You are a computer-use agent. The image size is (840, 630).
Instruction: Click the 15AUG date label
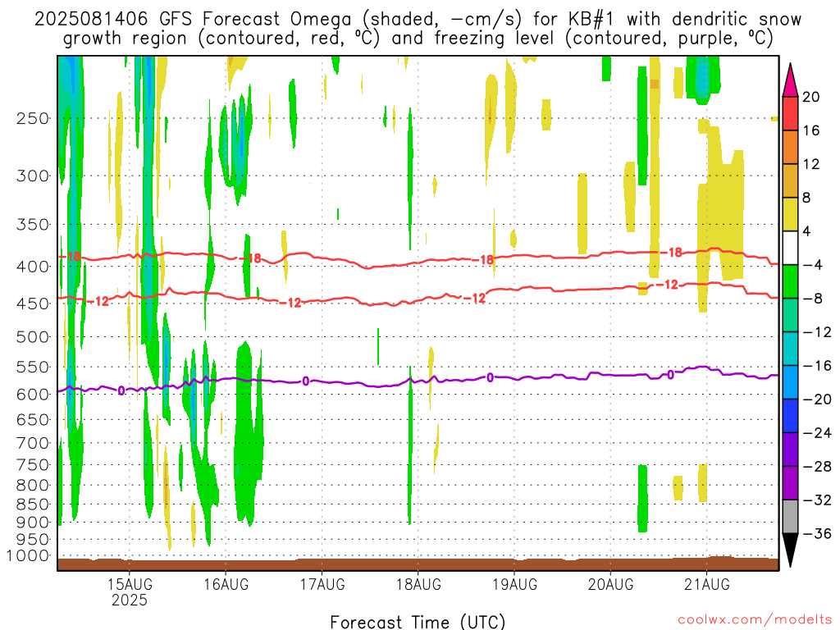130,584
